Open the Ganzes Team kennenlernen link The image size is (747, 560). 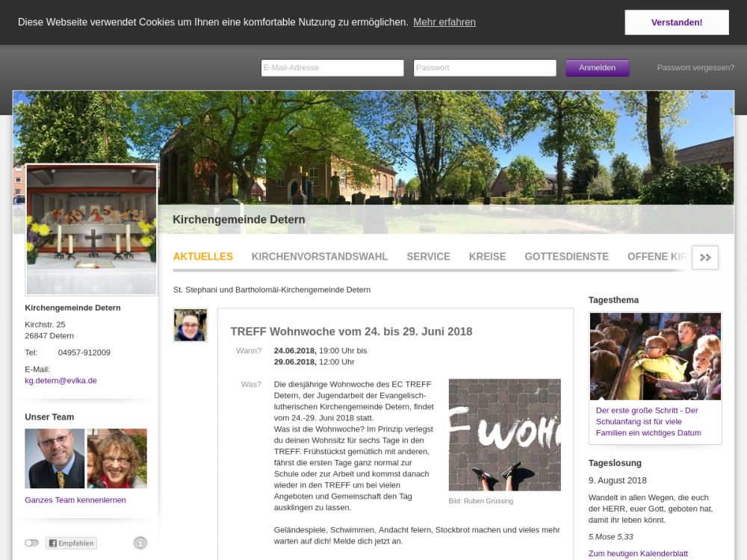pyautogui.click(x=75, y=500)
